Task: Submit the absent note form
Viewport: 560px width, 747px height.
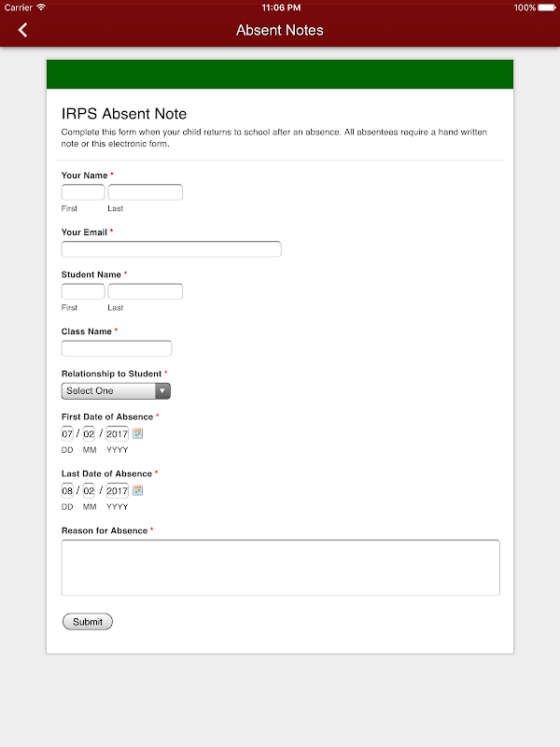Action: [x=88, y=621]
